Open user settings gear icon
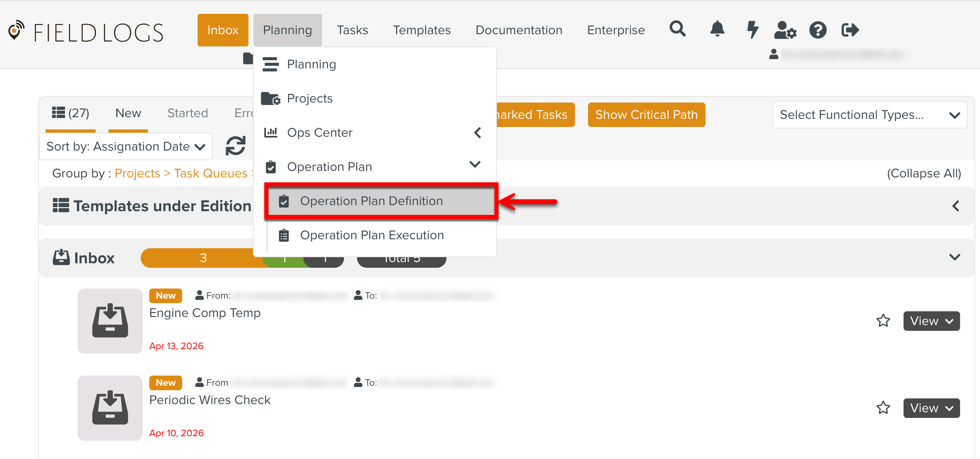 click(785, 30)
